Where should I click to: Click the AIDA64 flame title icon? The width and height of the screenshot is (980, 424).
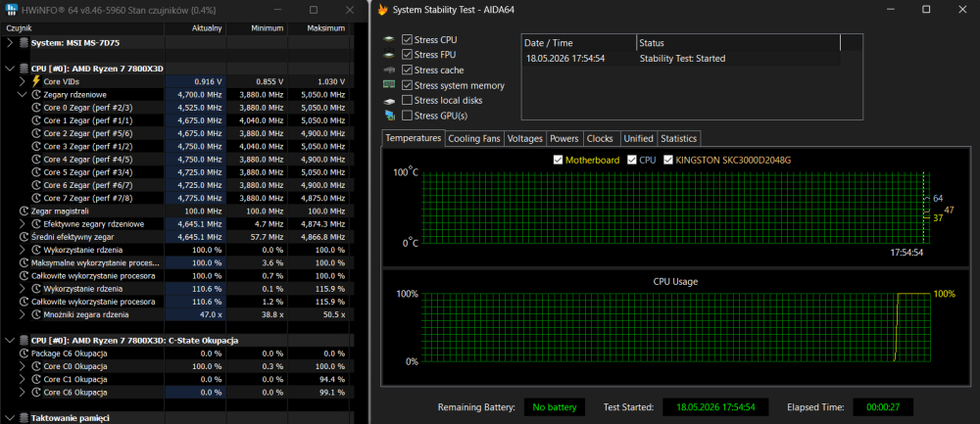[x=382, y=10]
